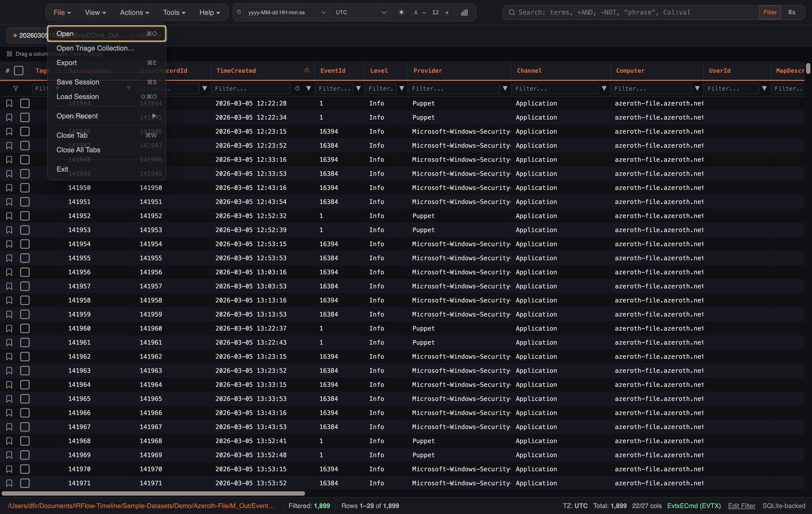This screenshot has width=812, height=514.
Task: Bookmark row 141953
Action: click(x=9, y=230)
